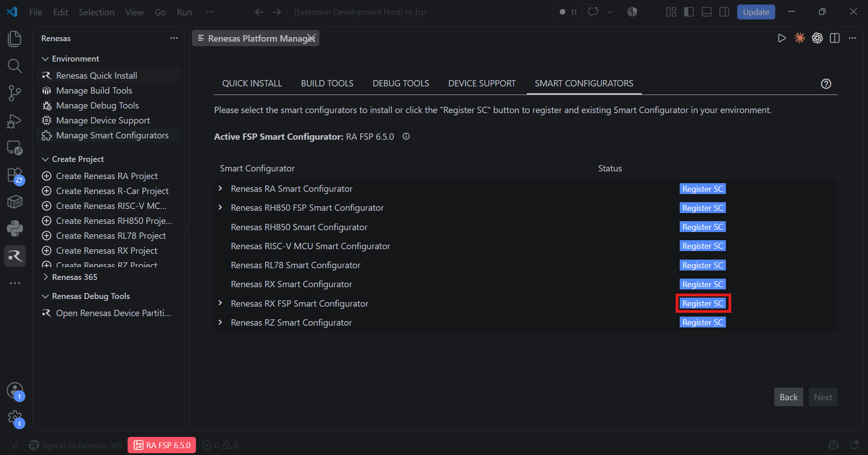This screenshot has height=455, width=868.
Task: Click the Back button
Action: 788,397
